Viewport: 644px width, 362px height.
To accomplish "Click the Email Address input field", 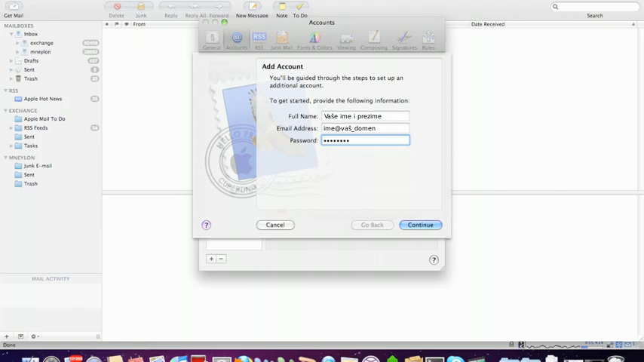I will click(x=365, y=128).
